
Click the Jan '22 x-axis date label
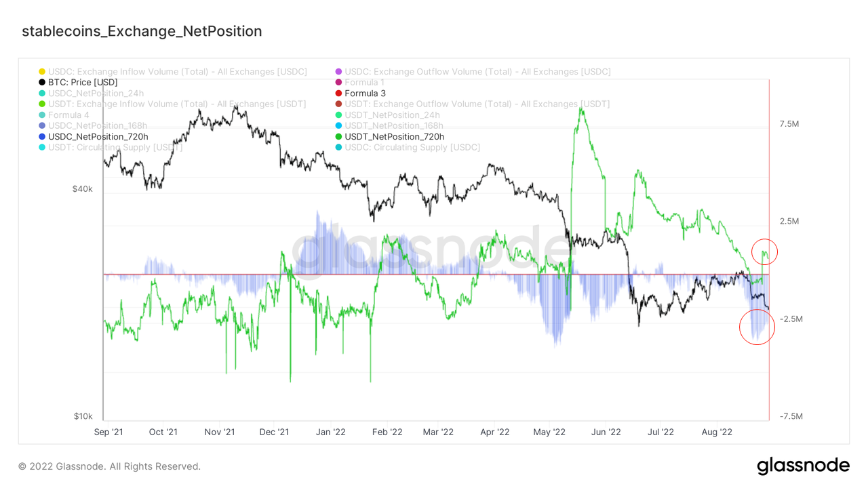point(332,432)
